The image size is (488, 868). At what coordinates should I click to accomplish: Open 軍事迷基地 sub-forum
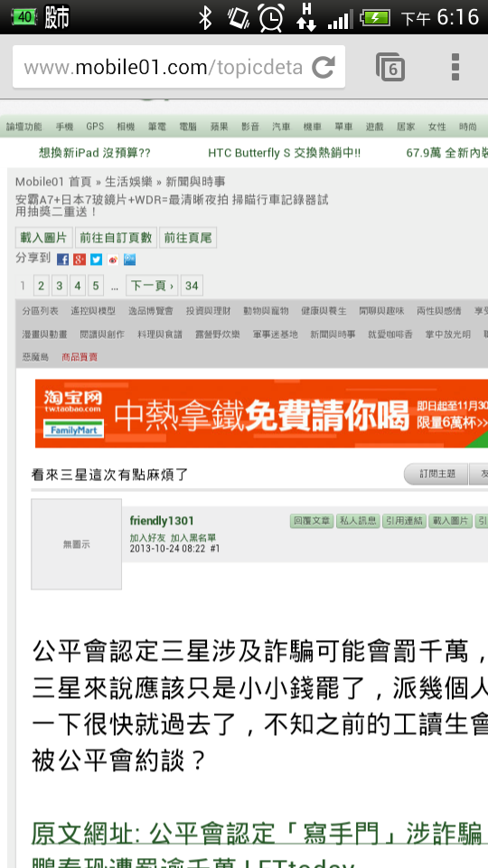click(275, 335)
